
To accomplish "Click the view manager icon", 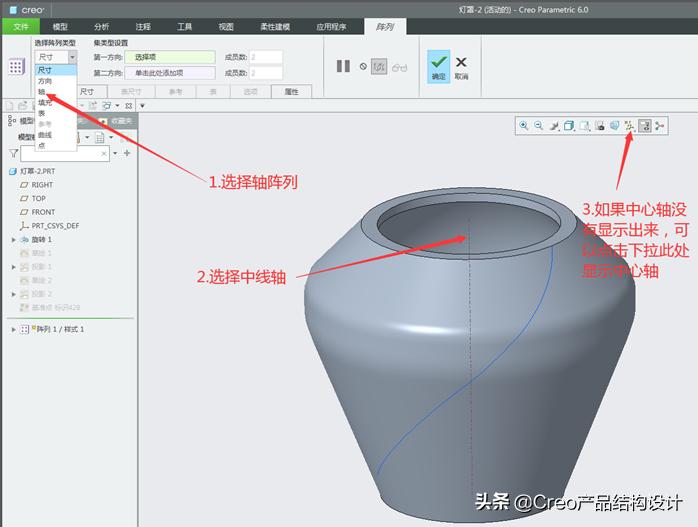I will [600, 126].
